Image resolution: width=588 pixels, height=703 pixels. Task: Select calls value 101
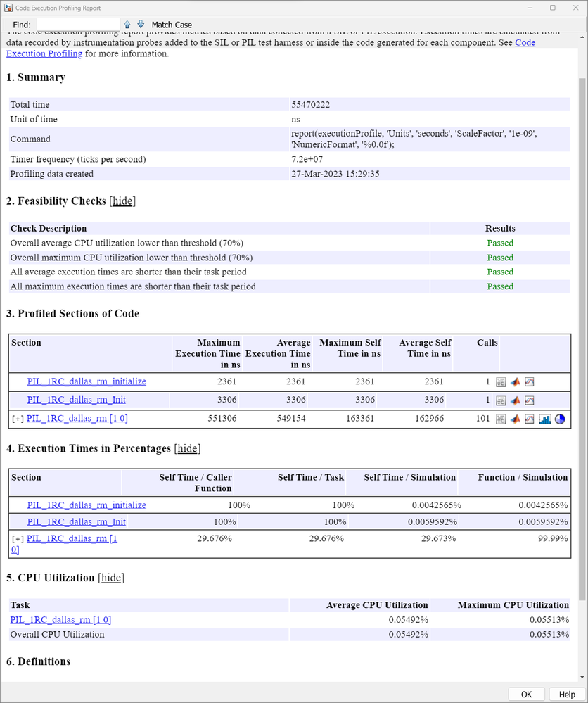(482, 418)
